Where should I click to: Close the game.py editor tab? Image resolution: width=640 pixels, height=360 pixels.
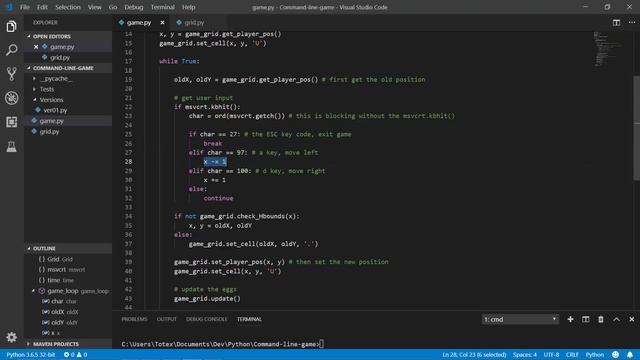pos(162,22)
